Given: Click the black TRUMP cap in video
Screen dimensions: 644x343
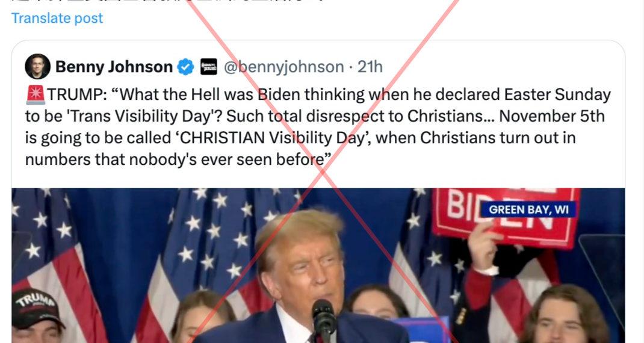Looking at the screenshot, I should tap(36, 307).
